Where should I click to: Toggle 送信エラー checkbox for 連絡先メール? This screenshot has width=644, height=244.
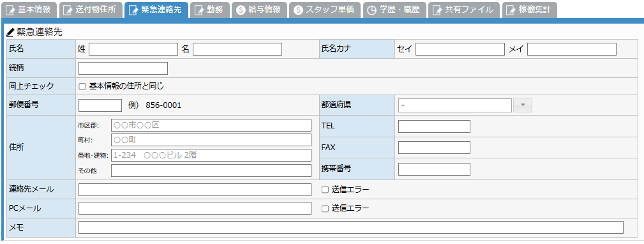[325, 190]
